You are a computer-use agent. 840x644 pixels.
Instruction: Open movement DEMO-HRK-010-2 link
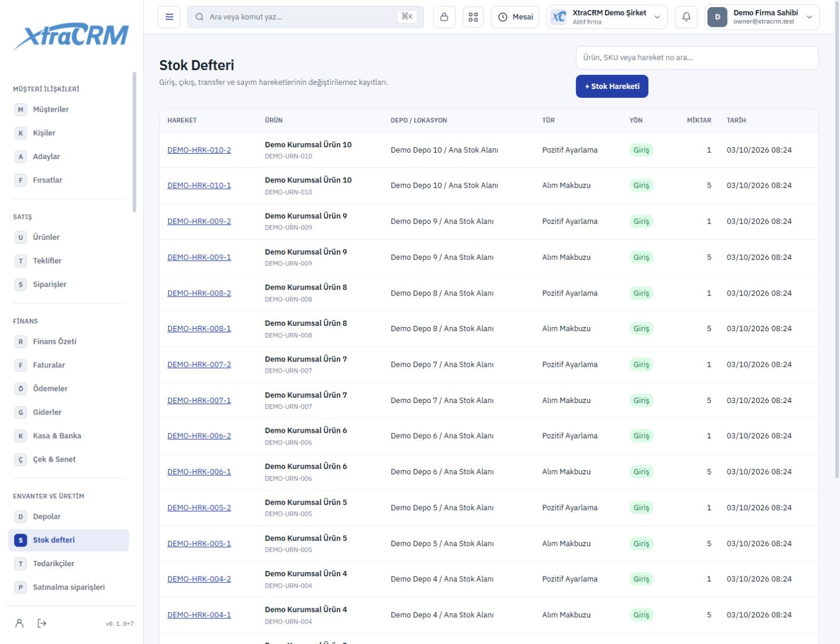pos(199,150)
